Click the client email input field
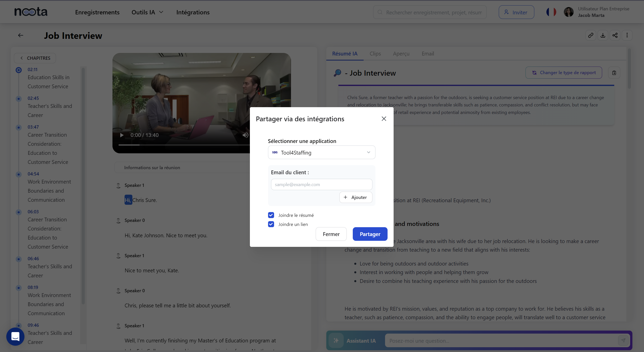644x352 pixels. 321,185
